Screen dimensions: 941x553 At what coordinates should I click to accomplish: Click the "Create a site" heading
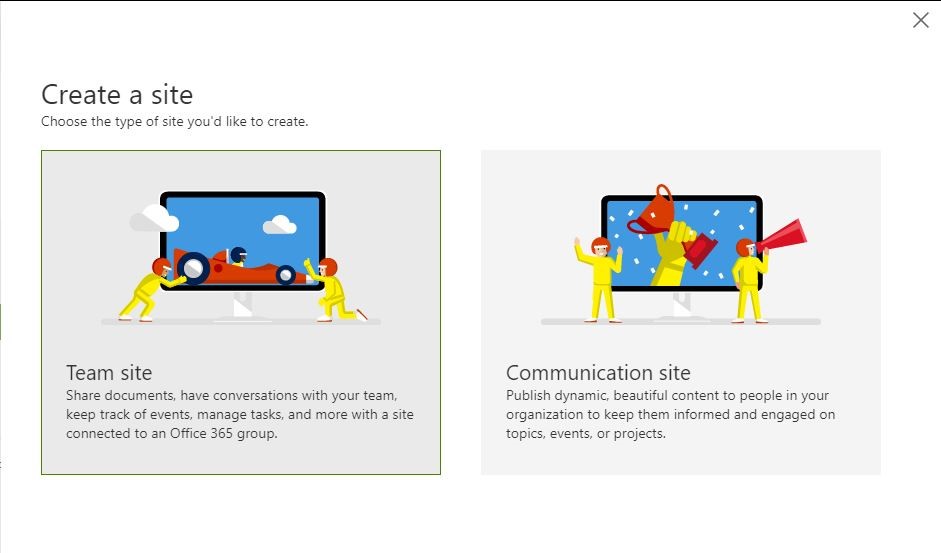tap(117, 95)
